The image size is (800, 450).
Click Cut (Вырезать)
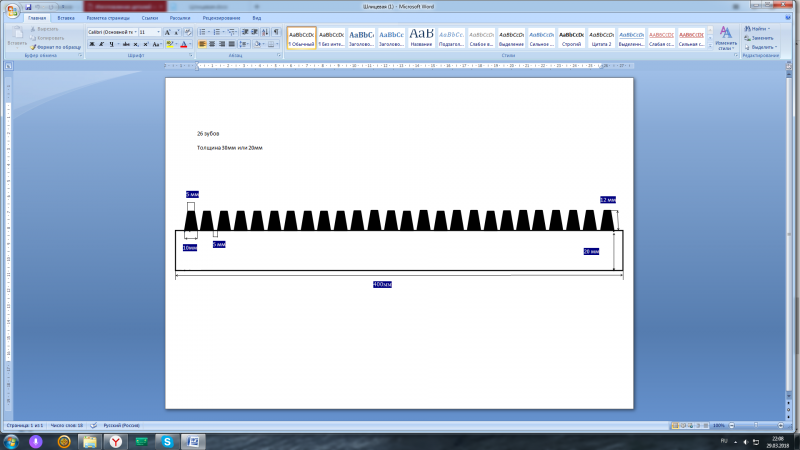(x=44, y=29)
